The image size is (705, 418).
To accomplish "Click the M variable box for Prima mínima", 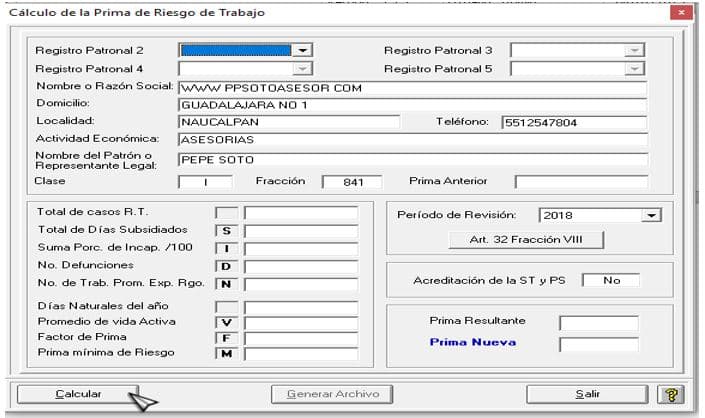I will [227, 354].
